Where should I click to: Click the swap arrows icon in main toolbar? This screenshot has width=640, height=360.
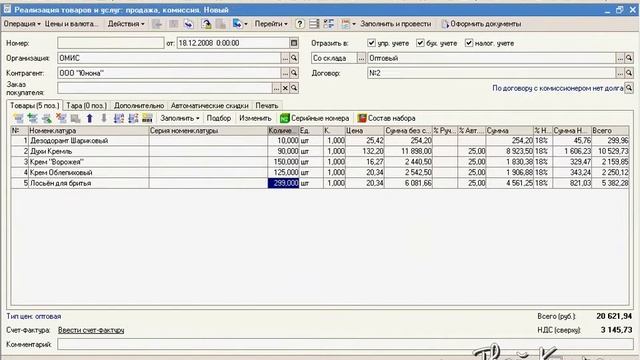coord(189,24)
